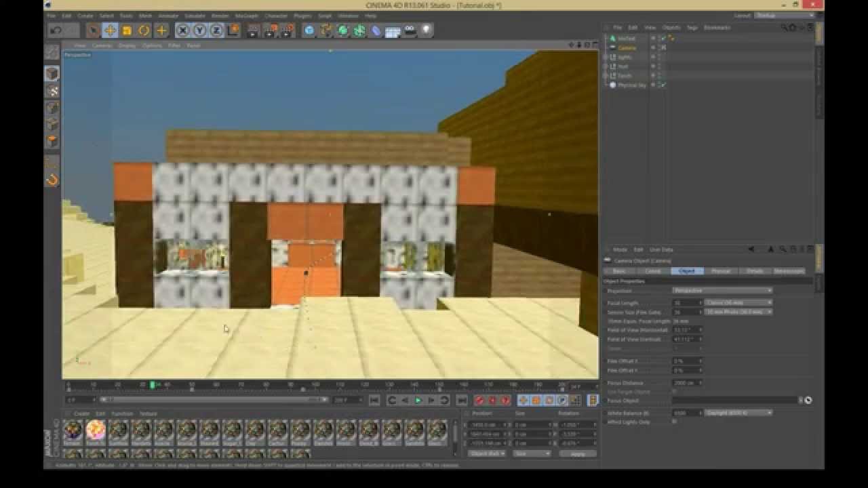Switch to the Physical tab in Attributes
868x488 pixels.
[x=721, y=271]
